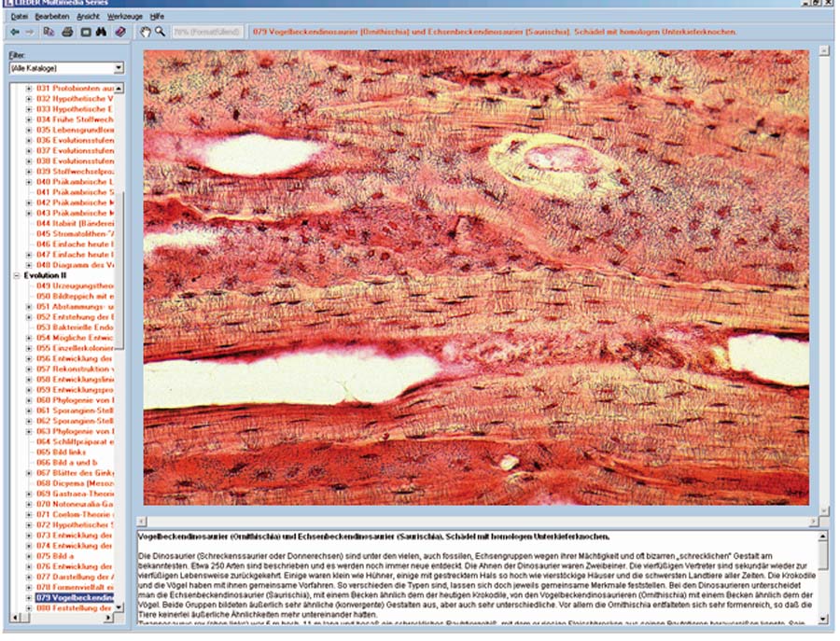Viewport: 840px width, 641px height.
Task: Click the zoom percentage field in toolbar
Action: tap(207, 32)
